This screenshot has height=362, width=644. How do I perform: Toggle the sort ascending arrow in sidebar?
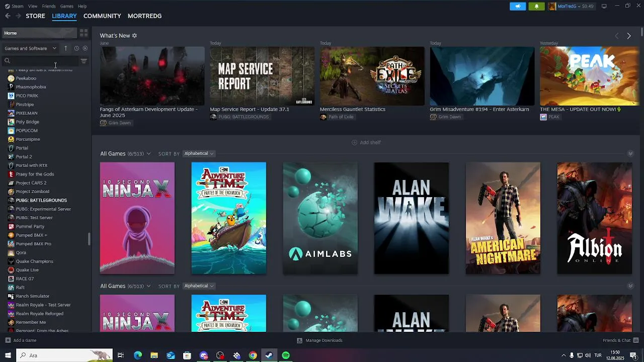(65, 48)
